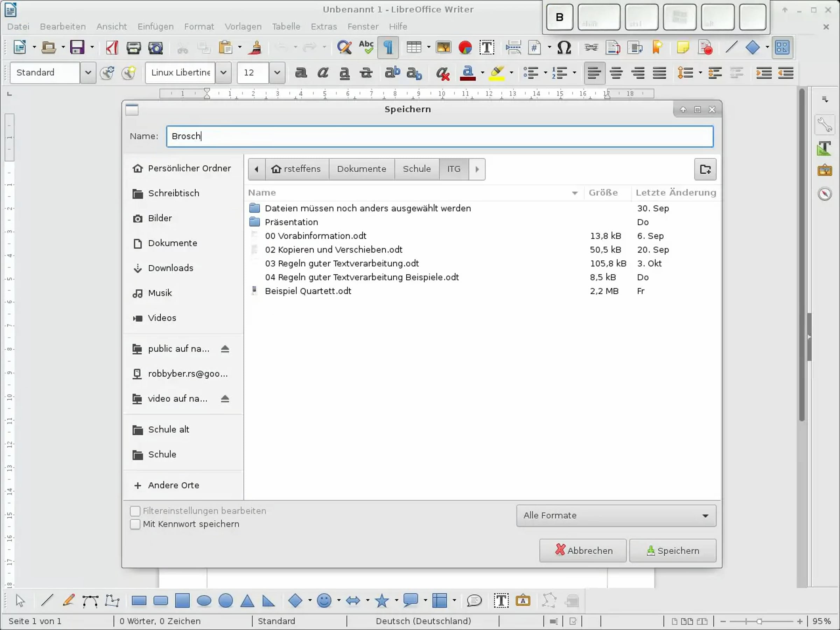Click the Export as PDF icon
The height and width of the screenshot is (630, 840).
(x=112, y=48)
